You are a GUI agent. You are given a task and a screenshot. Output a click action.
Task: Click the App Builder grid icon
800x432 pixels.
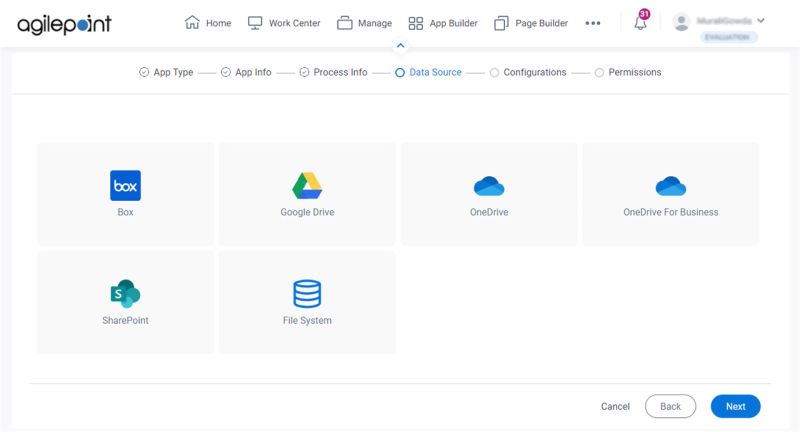coord(416,23)
